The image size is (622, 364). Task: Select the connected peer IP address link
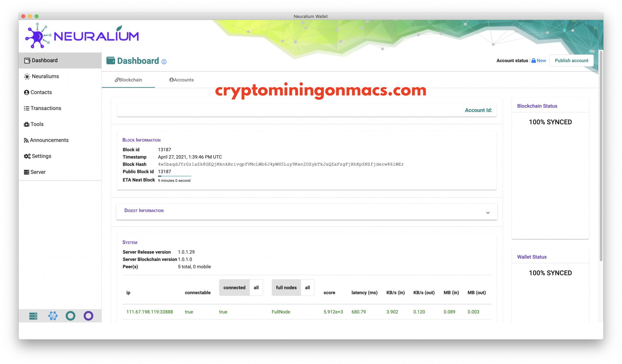point(149,311)
